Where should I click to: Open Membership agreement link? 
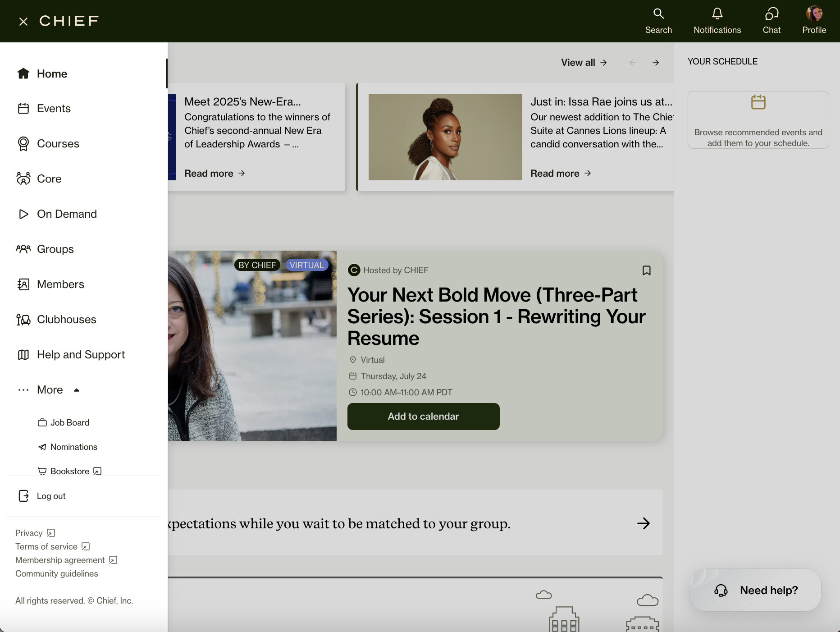(66, 560)
